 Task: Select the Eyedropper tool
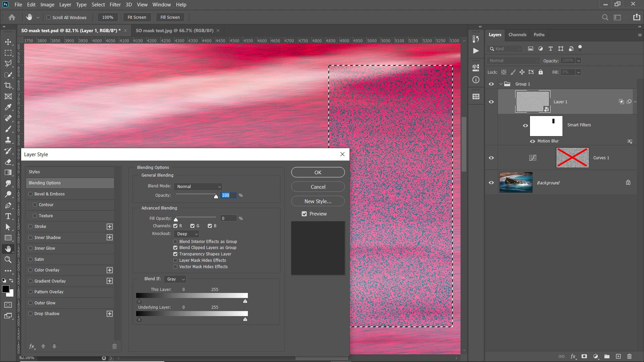tap(8, 107)
